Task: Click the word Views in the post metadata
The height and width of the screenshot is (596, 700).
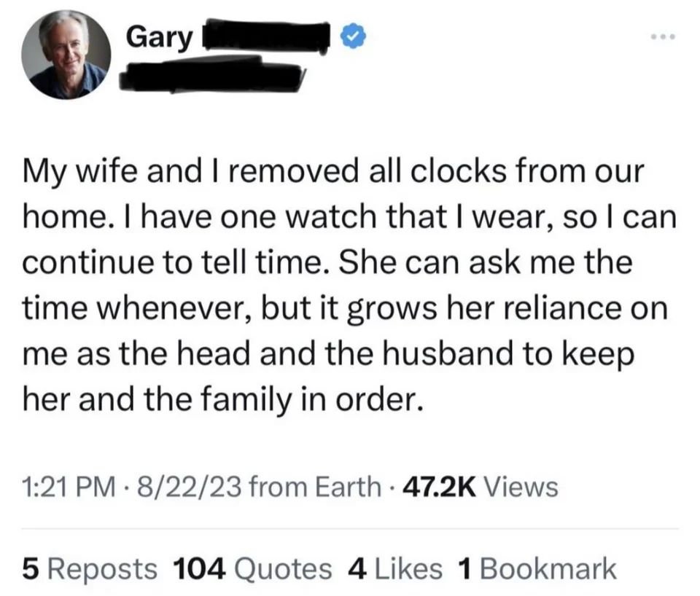Action: click(521, 487)
